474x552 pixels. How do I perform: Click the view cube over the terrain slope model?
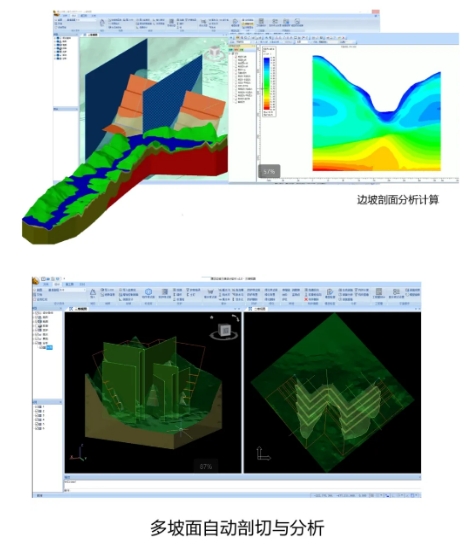point(215,52)
